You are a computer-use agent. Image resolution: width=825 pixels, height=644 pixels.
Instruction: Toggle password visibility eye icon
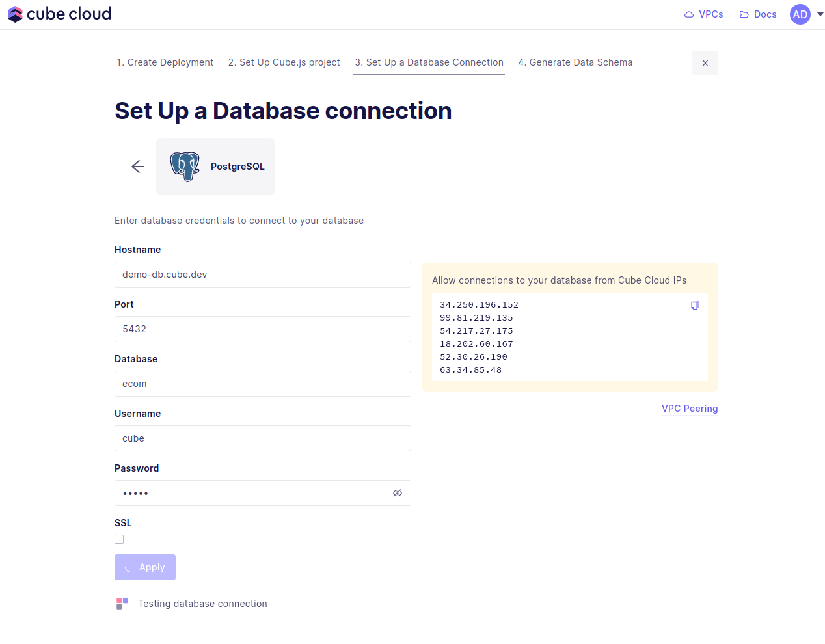(x=397, y=493)
